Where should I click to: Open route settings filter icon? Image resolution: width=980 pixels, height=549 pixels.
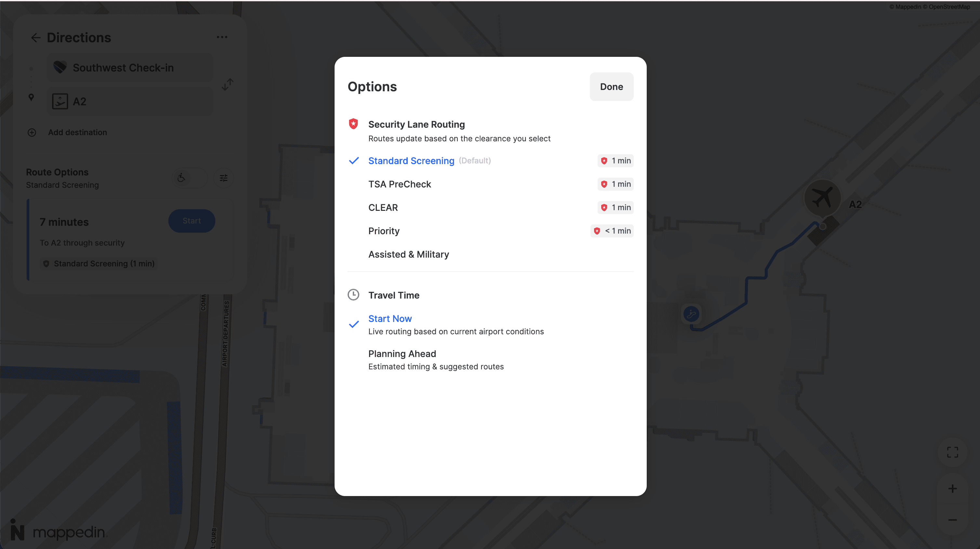point(224,178)
